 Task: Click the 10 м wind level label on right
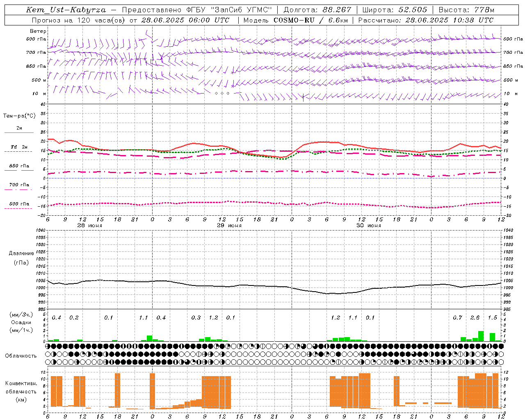point(511,94)
